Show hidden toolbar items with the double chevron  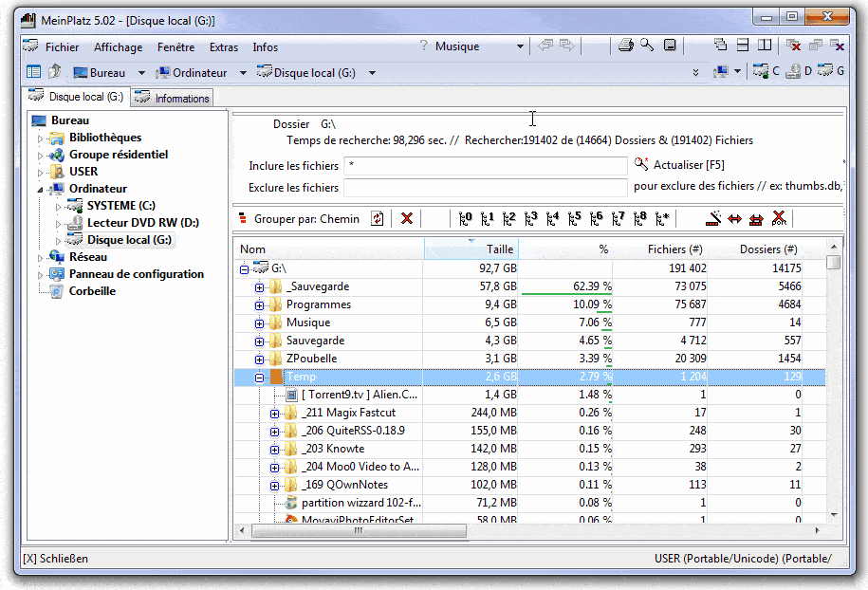[696, 72]
